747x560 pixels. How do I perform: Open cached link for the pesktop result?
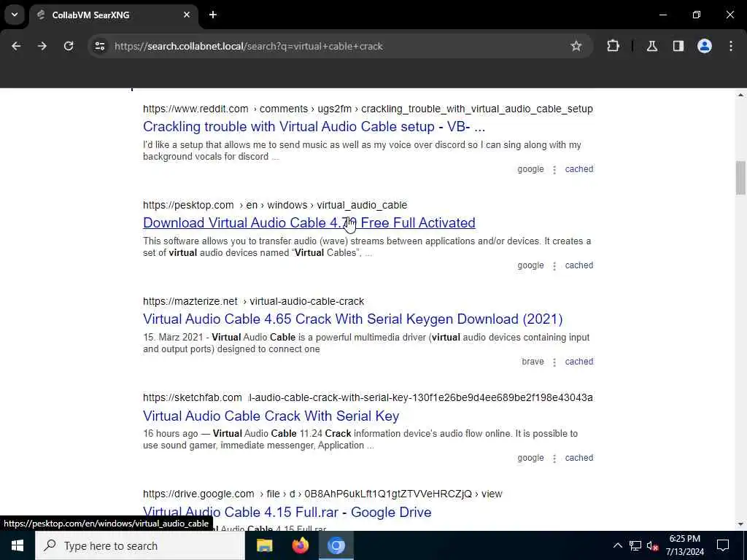[578, 265]
